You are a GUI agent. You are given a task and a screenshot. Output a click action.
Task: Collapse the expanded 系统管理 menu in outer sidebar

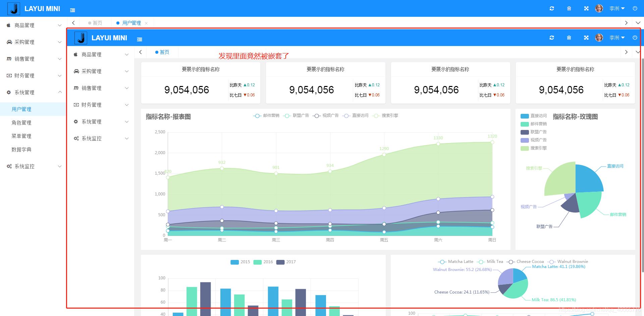point(34,92)
